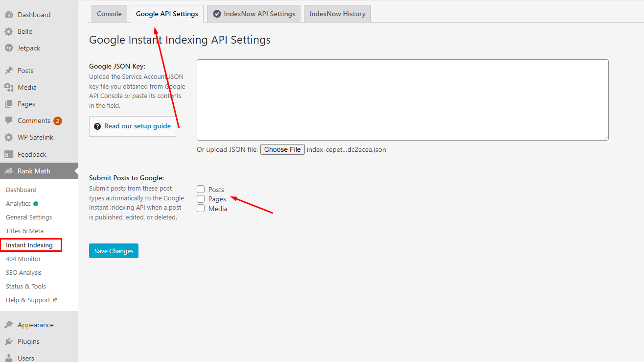Click inside the Google JSON Key textarea
The image size is (644, 362).
tap(403, 100)
